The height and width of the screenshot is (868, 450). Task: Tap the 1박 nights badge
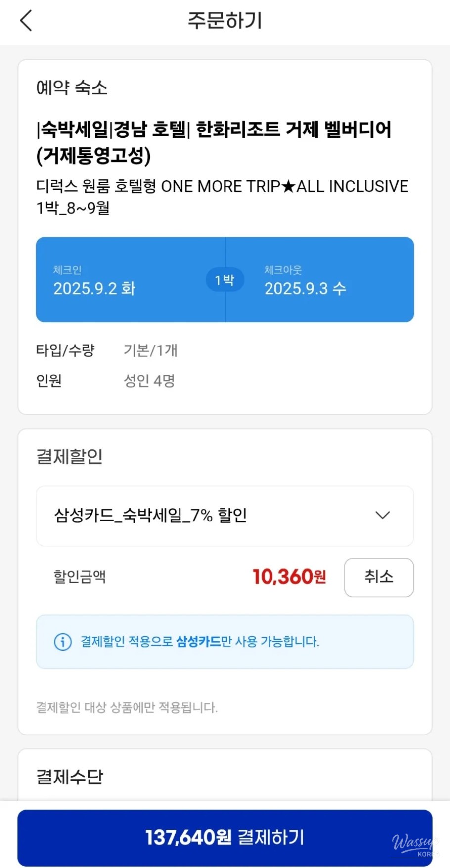225,280
